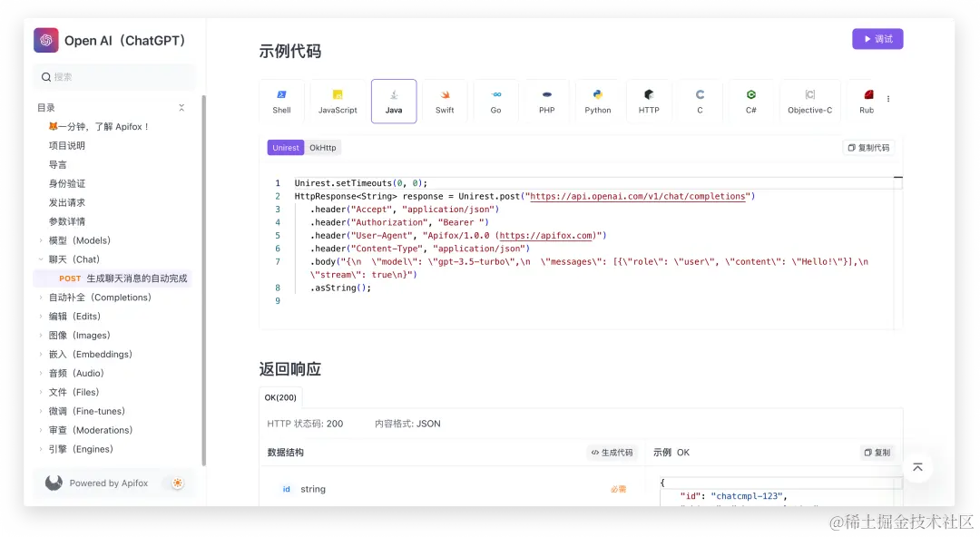980x537 pixels.
Task: Click the back-to-top arrow button
Action: [917, 468]
